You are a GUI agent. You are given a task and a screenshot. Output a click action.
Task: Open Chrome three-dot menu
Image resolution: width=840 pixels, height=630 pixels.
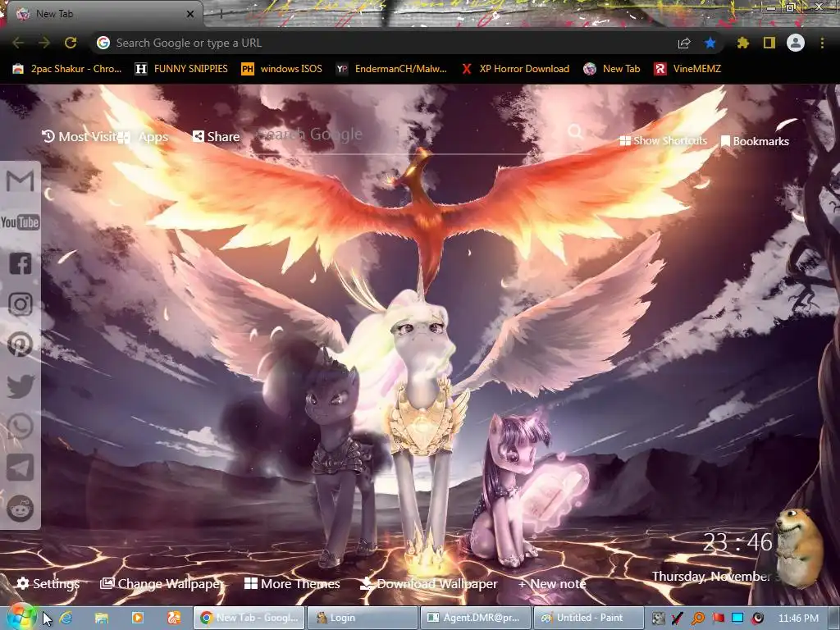point(822,43)
